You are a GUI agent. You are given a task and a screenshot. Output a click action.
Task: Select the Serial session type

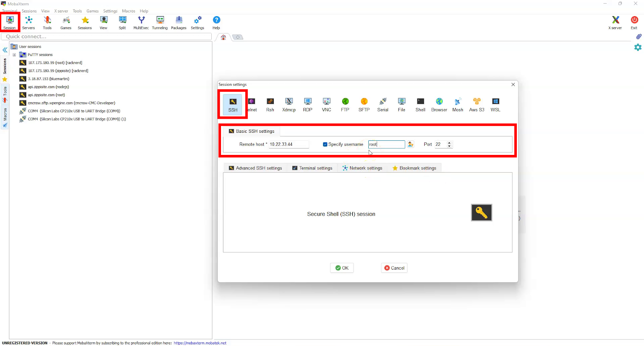[x=383, y=105]
